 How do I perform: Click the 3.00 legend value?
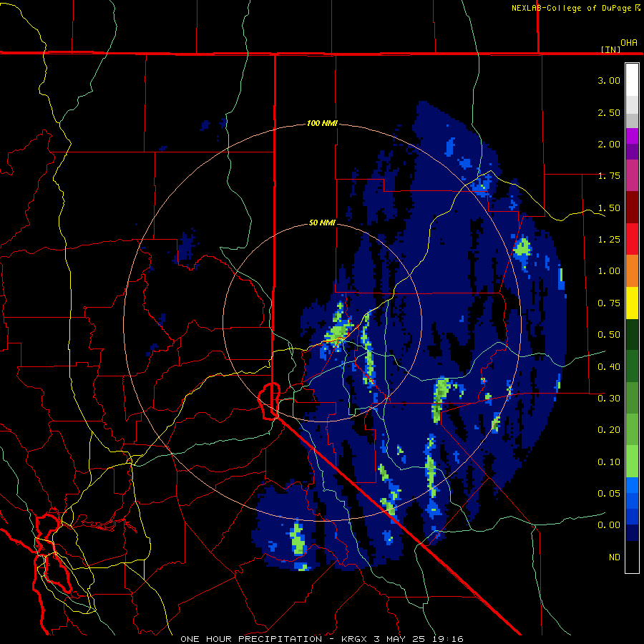pyautogui.click(x=609, y=80)
